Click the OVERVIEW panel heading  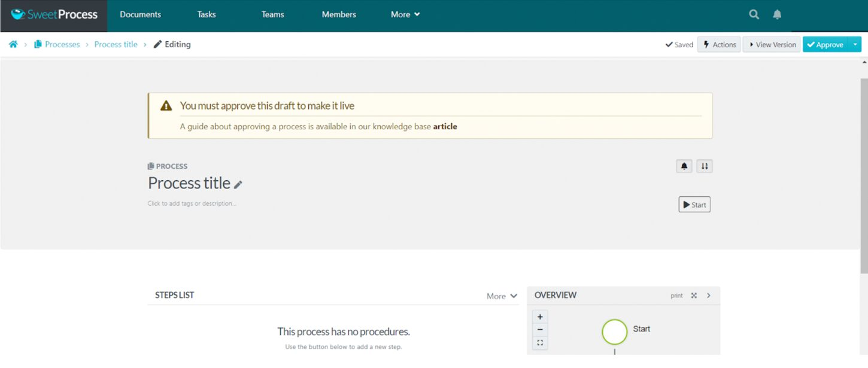556,295
